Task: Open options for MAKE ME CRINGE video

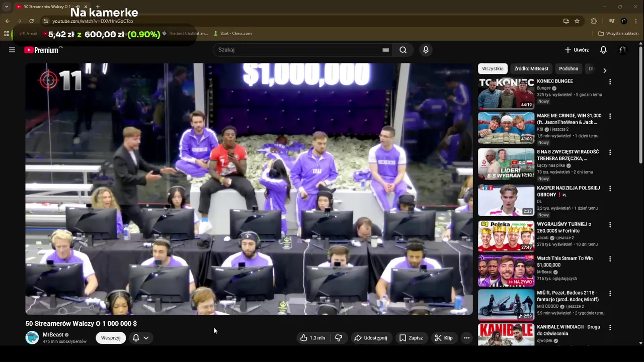Action: click(610, 116)
